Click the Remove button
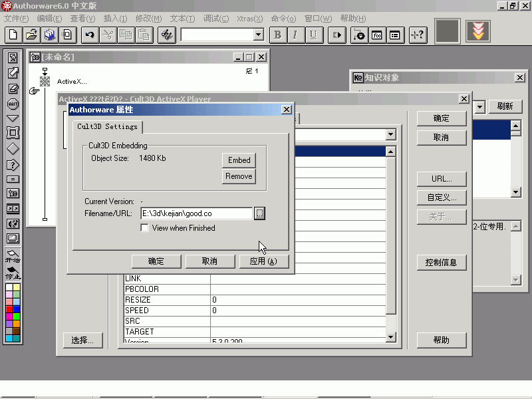This screenshot has height=399, width=532. [x=239, y=176]
